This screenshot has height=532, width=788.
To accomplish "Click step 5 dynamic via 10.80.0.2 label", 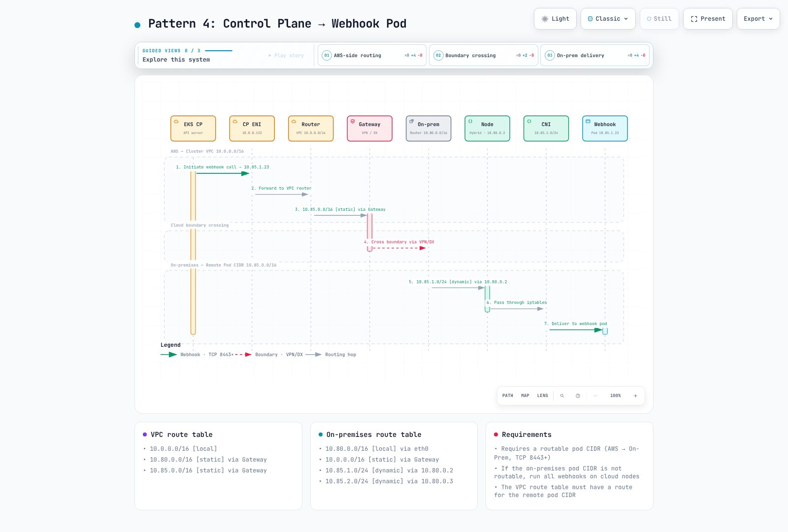I will click(x=458, y=282).
